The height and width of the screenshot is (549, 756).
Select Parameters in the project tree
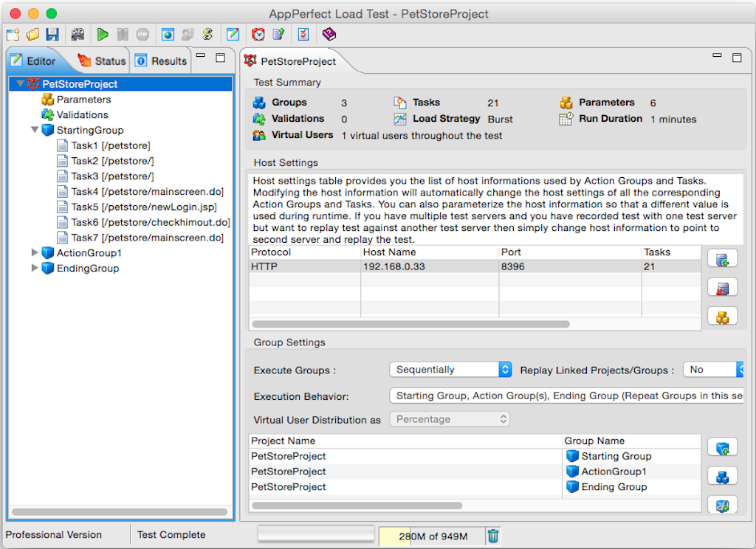click(83, 100)
